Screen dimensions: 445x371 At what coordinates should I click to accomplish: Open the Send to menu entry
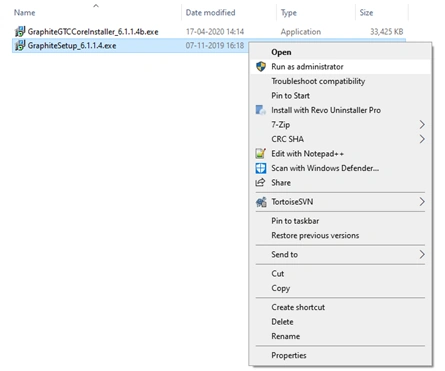click(x=340, y=254)
